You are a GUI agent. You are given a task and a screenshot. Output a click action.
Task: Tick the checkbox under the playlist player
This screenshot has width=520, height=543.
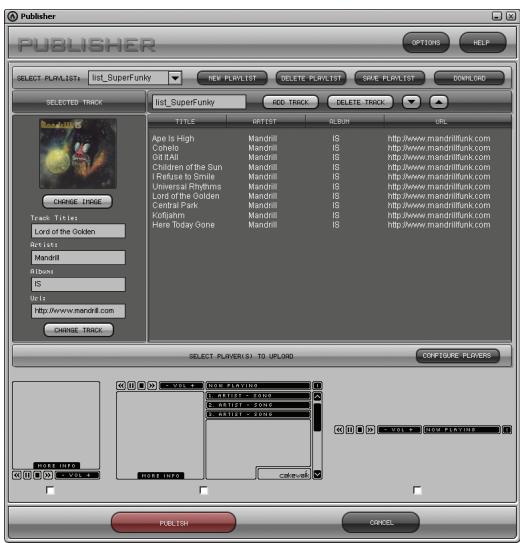click(x=204, y=490)
